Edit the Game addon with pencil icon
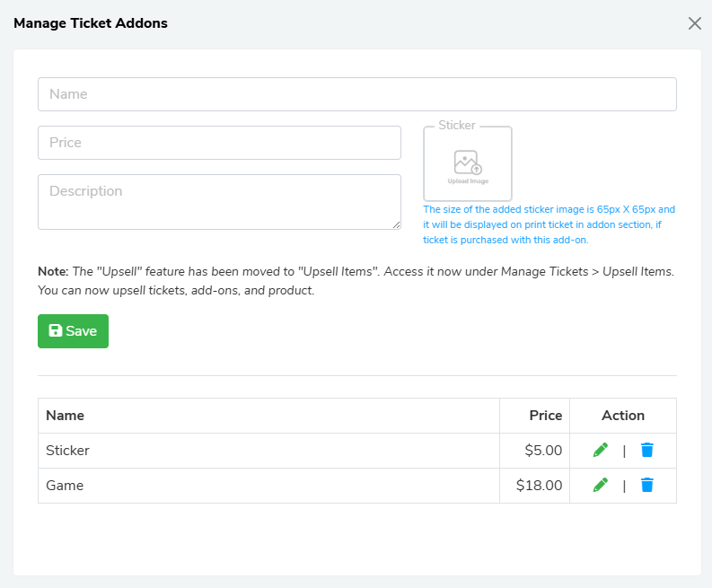 coord(601,485)
